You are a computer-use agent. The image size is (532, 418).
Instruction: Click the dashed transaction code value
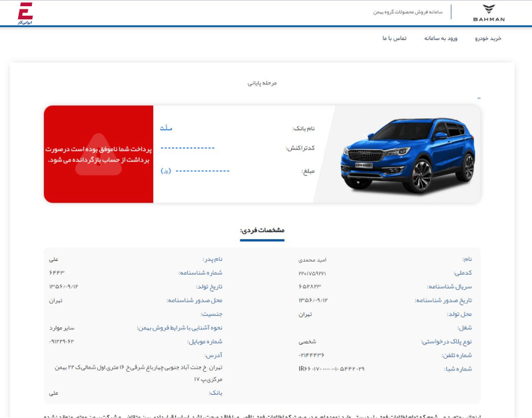point(187,148)
